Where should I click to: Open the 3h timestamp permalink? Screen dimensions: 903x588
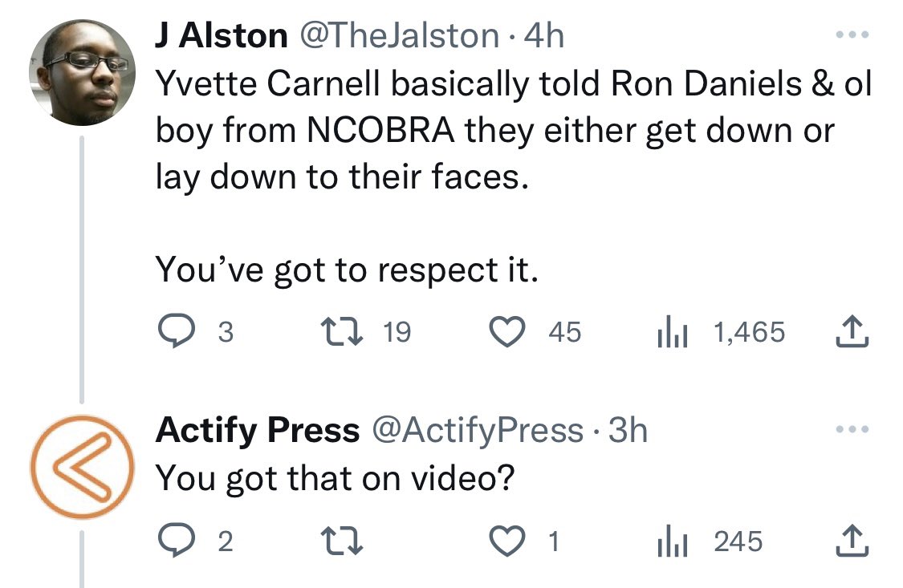[628, 430]
